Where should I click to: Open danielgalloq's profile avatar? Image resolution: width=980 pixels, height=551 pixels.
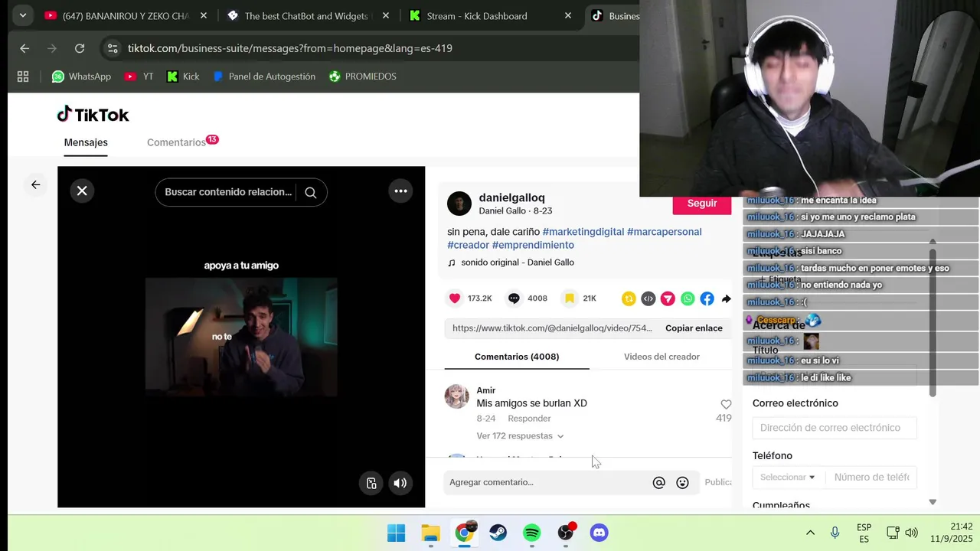pos(459,204)
